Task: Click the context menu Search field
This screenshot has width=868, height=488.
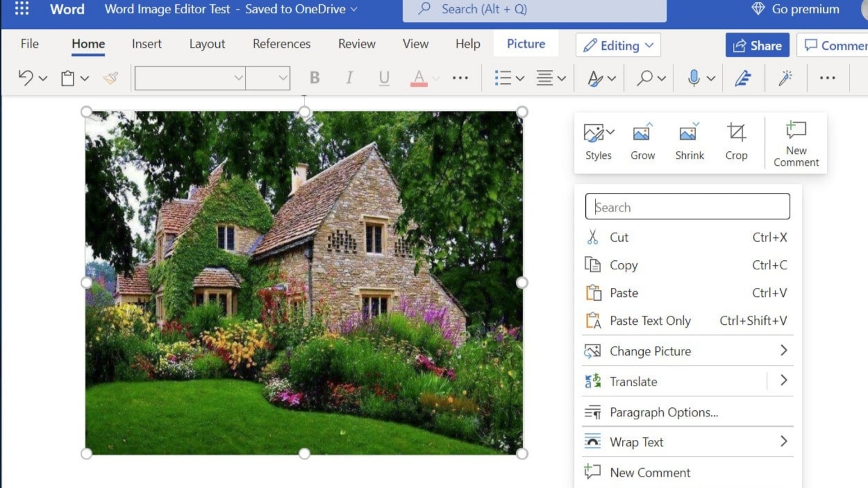Action: coord(687,207)
